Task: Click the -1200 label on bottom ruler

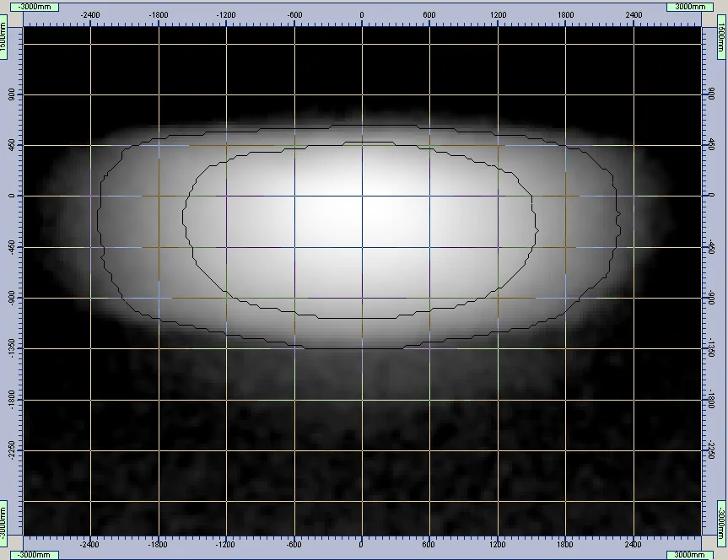Action: [x=225, y=545]
